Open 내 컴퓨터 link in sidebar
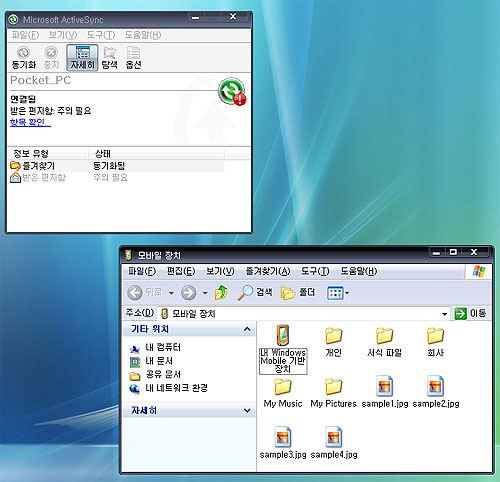This screenshot has height=482, width=500. [x=155, y=348]
